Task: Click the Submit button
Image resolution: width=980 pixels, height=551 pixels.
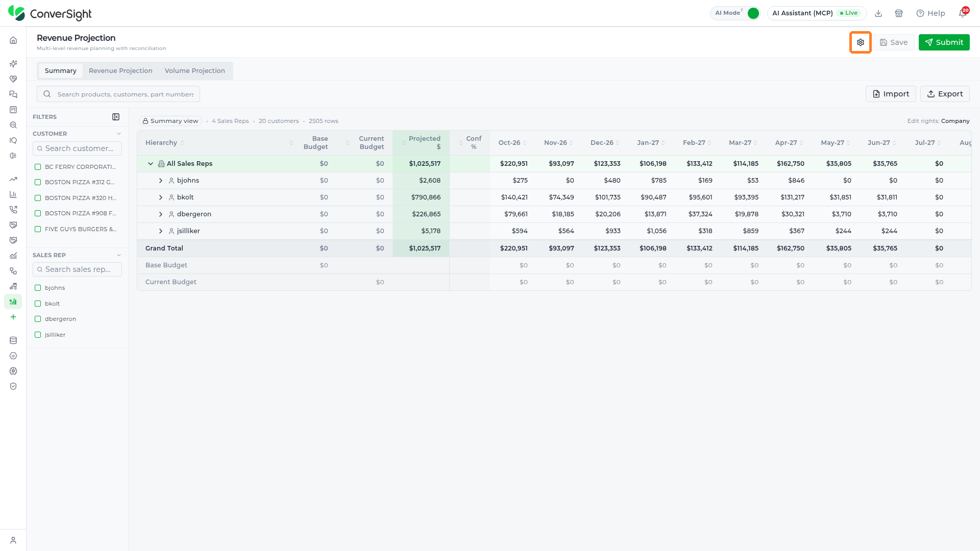Action: [x=944, y=42]
